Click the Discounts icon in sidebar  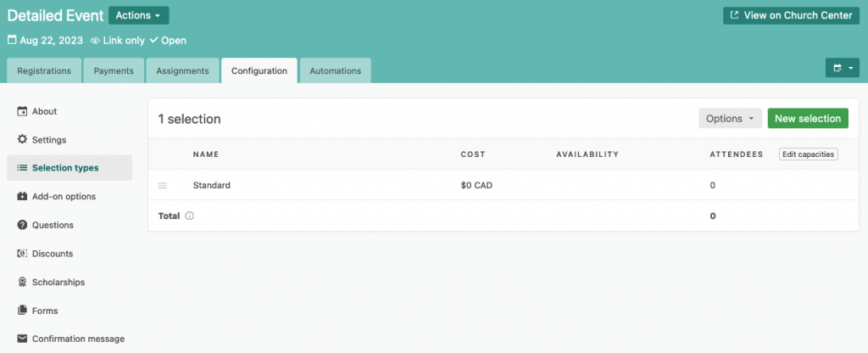coord(22,254)
